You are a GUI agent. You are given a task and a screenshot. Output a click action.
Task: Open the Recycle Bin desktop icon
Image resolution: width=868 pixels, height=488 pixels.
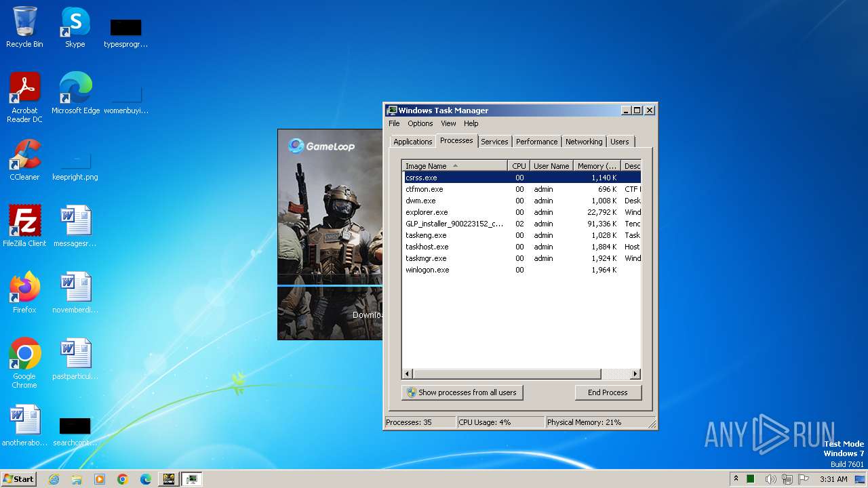click(x=24, y=27)
